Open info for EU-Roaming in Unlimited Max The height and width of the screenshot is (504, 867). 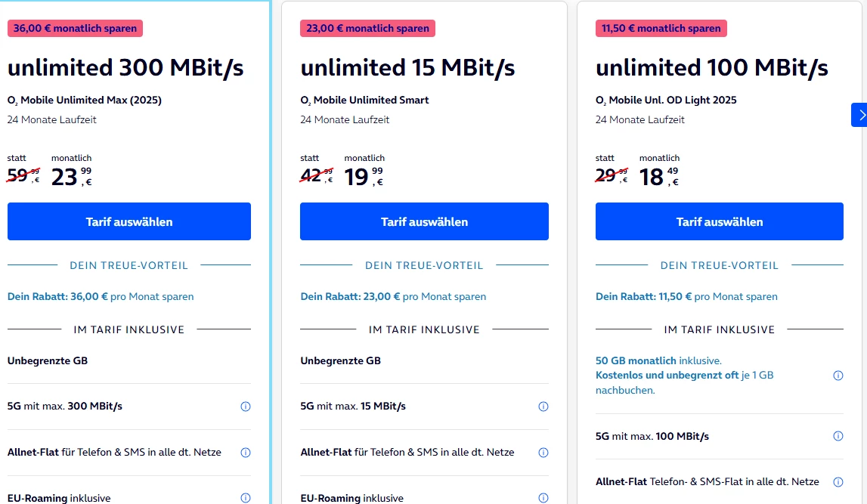click(x=245, y=498)
